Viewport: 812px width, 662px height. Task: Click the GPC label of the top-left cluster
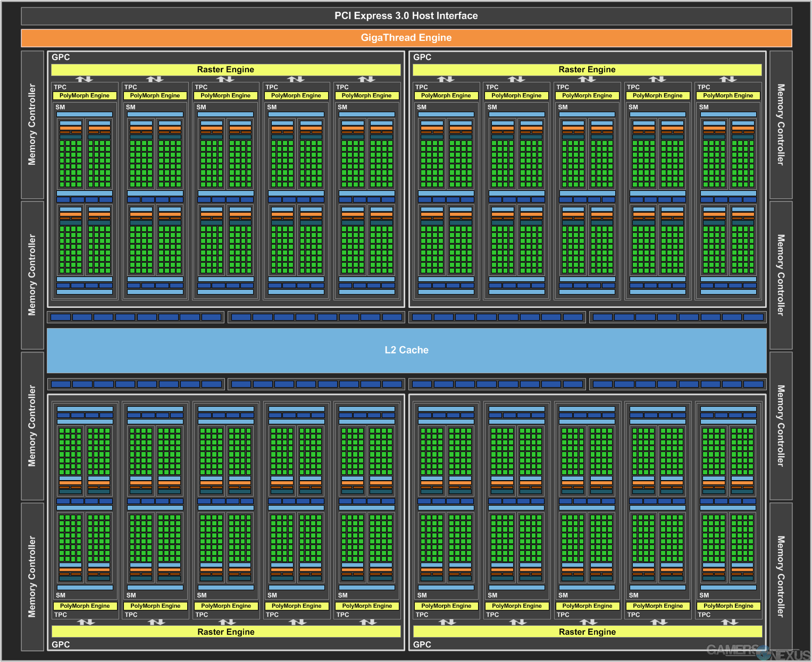[x=61, y=57]
